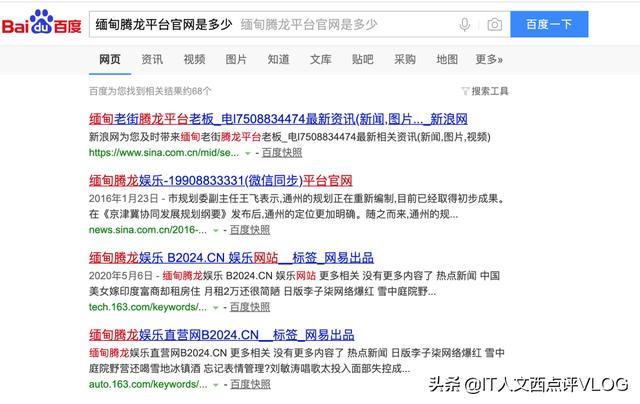
Task: Expand dropdown arrow beside tech.163.com URL
Action: [x=216, y=308]
